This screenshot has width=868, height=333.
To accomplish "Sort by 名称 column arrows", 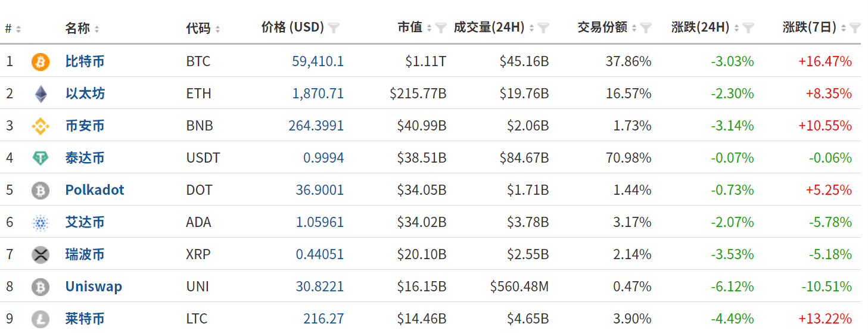I will pyautogui.click(x=97, y=29).
